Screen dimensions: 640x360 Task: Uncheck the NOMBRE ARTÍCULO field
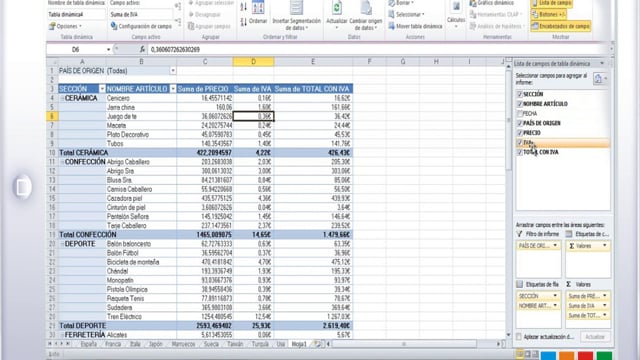pyautogui.click(x=520, y=104)
